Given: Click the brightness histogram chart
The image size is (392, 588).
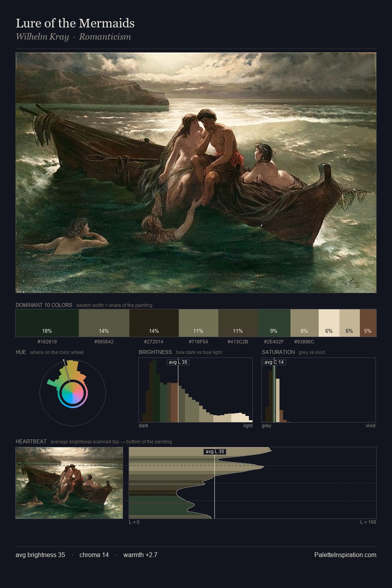Looking at the screenshot, I should [196, 390].
